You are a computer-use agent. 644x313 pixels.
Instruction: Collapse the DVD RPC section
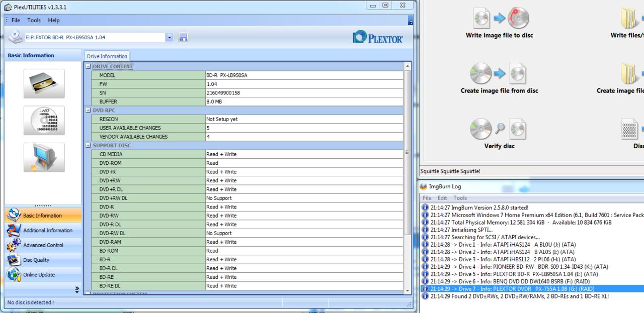89,110
